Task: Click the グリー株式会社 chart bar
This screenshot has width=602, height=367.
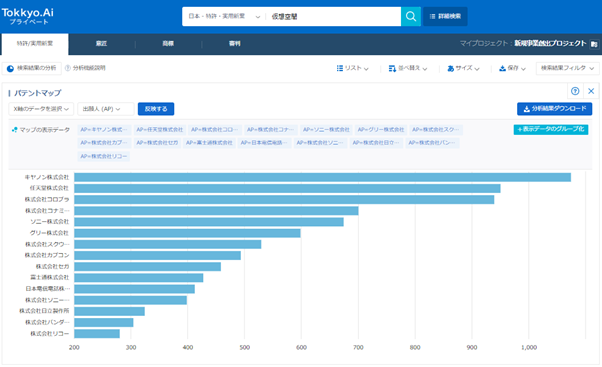Action: coord(187,233)
